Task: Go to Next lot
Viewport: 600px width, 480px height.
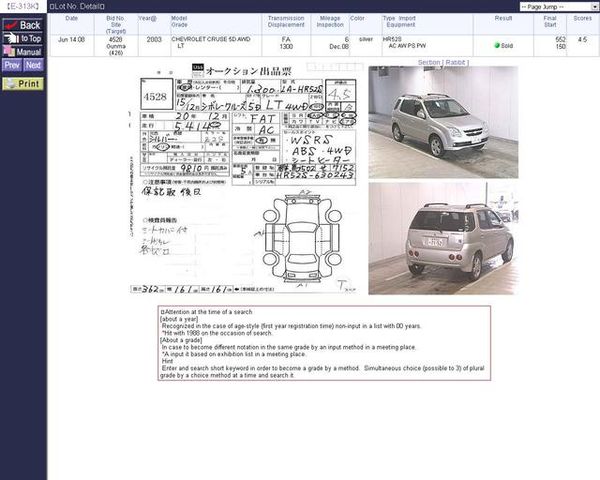Action: tap(33, 65)
